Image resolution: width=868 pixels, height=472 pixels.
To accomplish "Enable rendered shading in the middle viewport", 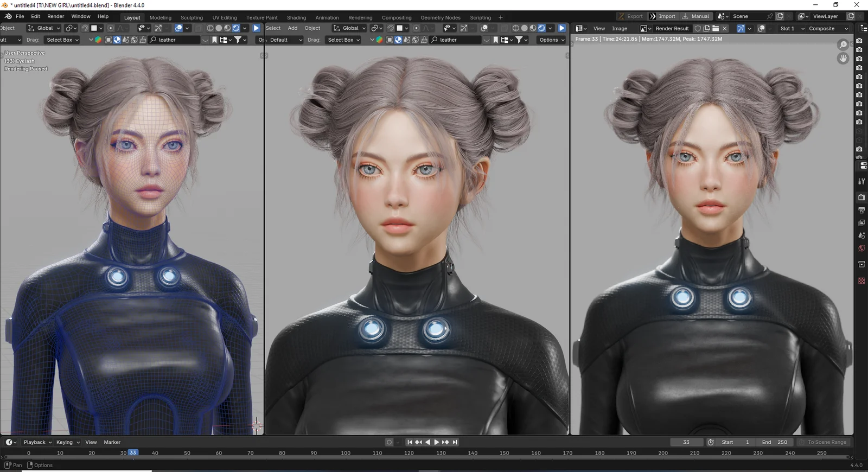I will point(541,28).
